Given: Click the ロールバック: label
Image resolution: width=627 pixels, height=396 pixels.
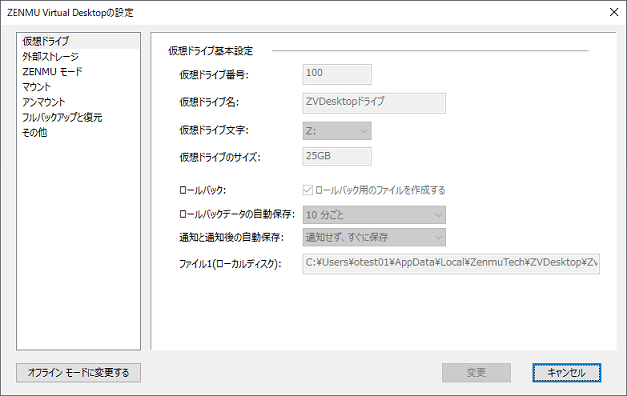Looking at the screenshot, I should point(202,190).
